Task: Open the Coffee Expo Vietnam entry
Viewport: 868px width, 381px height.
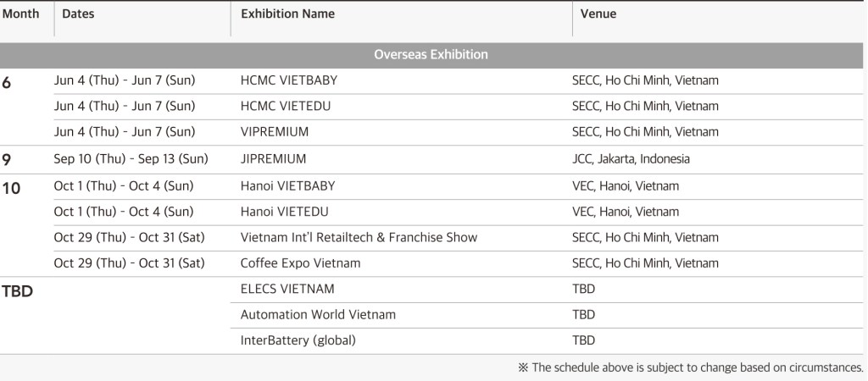Action: pos(300,263)
